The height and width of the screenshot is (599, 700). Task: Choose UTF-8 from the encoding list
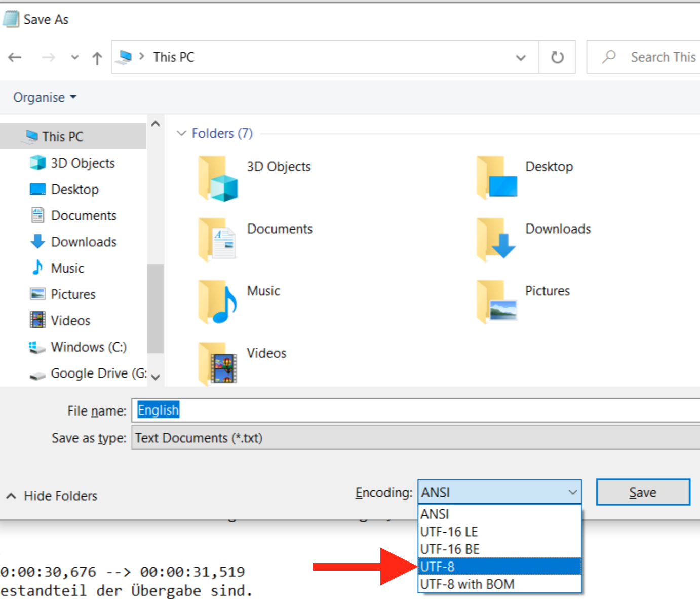(x=499, y=567)
